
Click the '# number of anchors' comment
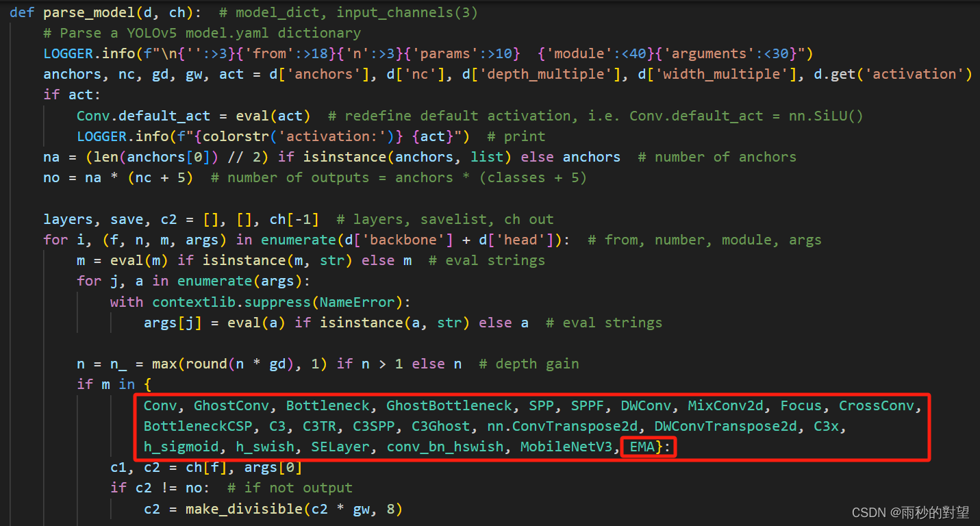point(717,157)
